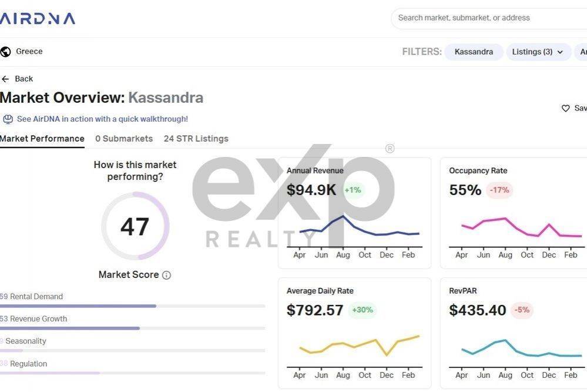Click the Revenue Growth score bar
This screenshot has width=587, height=392.
(132, 328)
